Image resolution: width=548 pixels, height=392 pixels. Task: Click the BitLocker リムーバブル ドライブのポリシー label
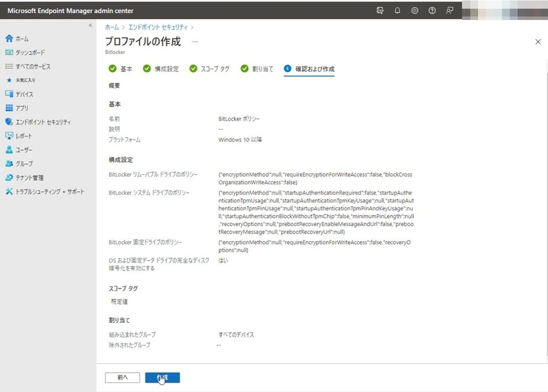point(153,174)
